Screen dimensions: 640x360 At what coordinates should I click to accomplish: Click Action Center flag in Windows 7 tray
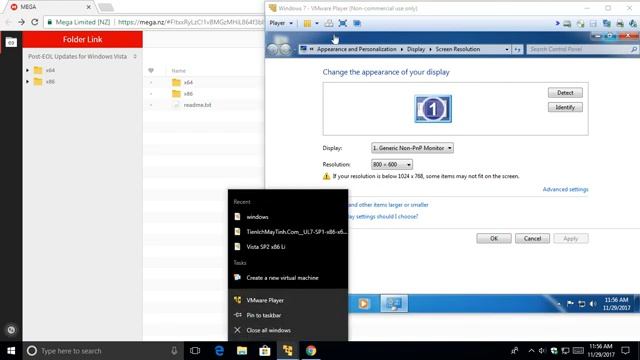point(570,304)
